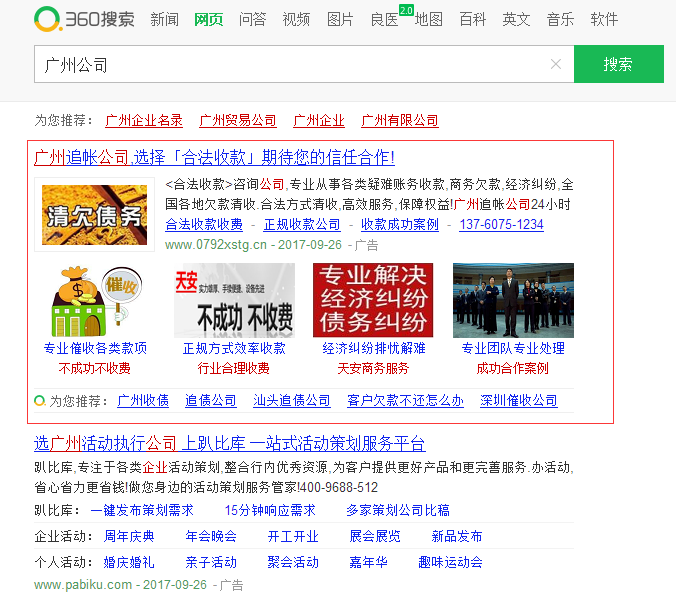Open the red 专业解决经济纠纷 image

pyautogui.click(x=373, y=300)
